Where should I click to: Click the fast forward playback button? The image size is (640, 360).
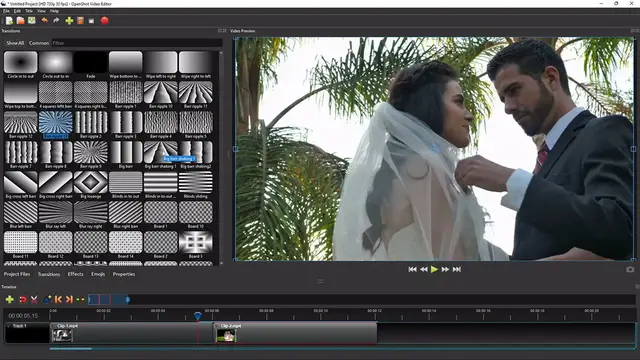click(445, 269)
